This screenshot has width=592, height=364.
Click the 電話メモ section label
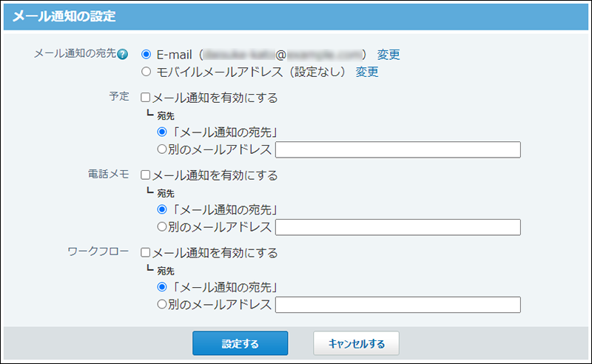coord(108,174)
